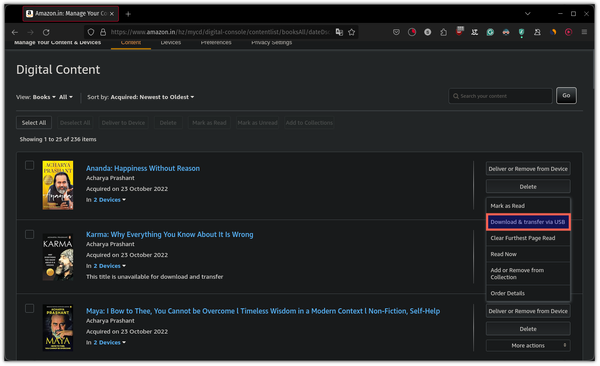Viewport: 600px width, 366px height.
Task: Click the browser URL address field
Action: 220,32
